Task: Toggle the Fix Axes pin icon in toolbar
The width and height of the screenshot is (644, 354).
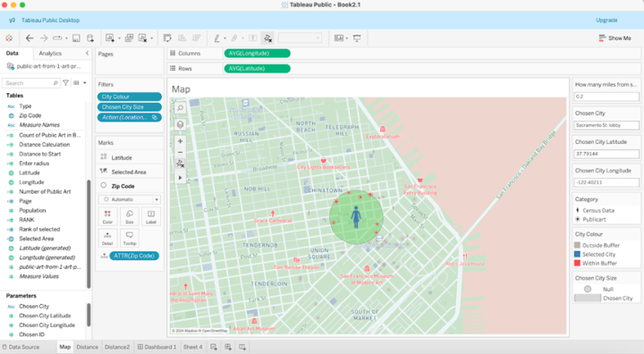Action: tap(267, 38)
